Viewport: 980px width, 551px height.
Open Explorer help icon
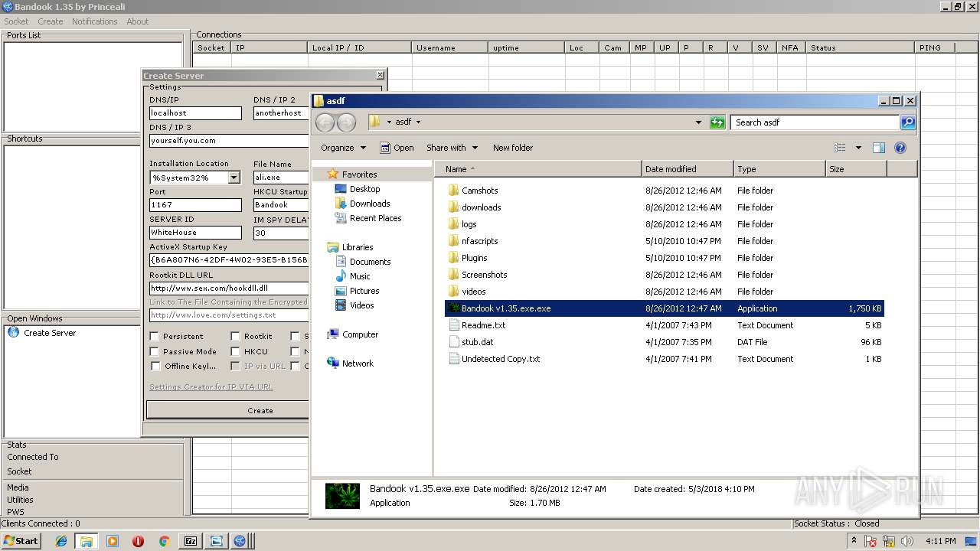coord(900,148)
